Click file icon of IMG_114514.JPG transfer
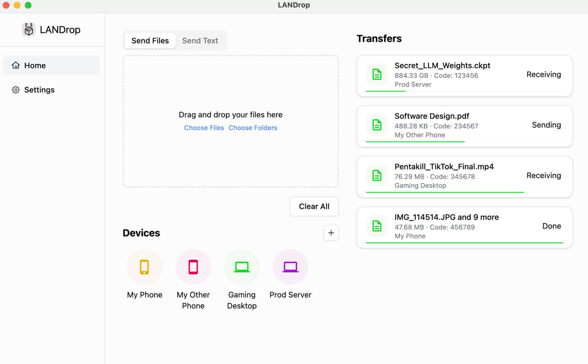This screenshot has height=364, width=588. point(377,226)
